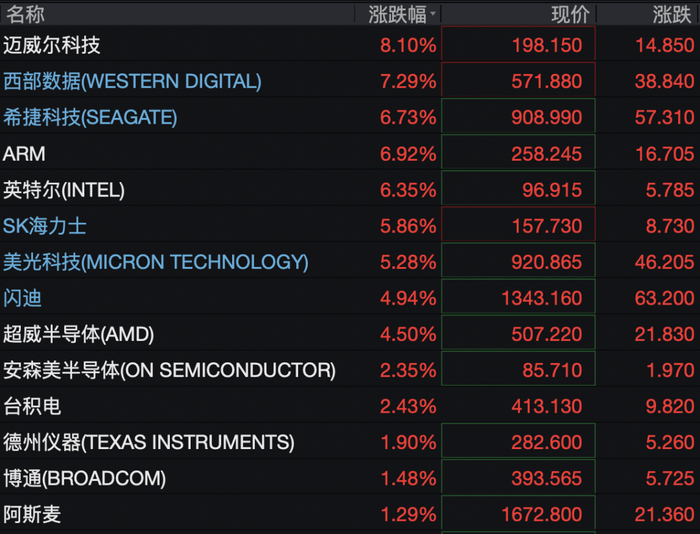Screen dimensions: 700x534
Task: Select the 阿斯麦 stock row
Action: coord(350,514)
